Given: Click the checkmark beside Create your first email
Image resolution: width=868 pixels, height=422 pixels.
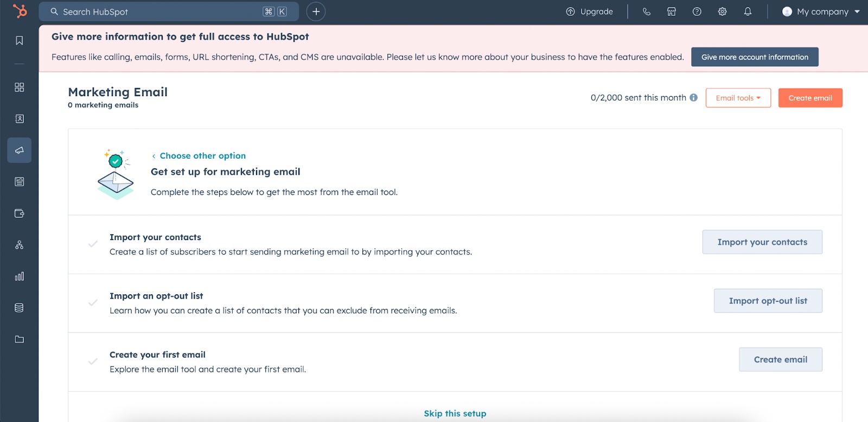Looking at the screenshot, I should (x=93, y=361).
